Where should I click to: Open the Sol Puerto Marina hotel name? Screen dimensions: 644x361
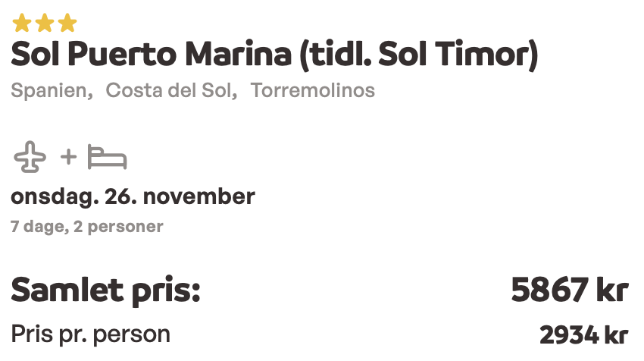pos(151,54)
